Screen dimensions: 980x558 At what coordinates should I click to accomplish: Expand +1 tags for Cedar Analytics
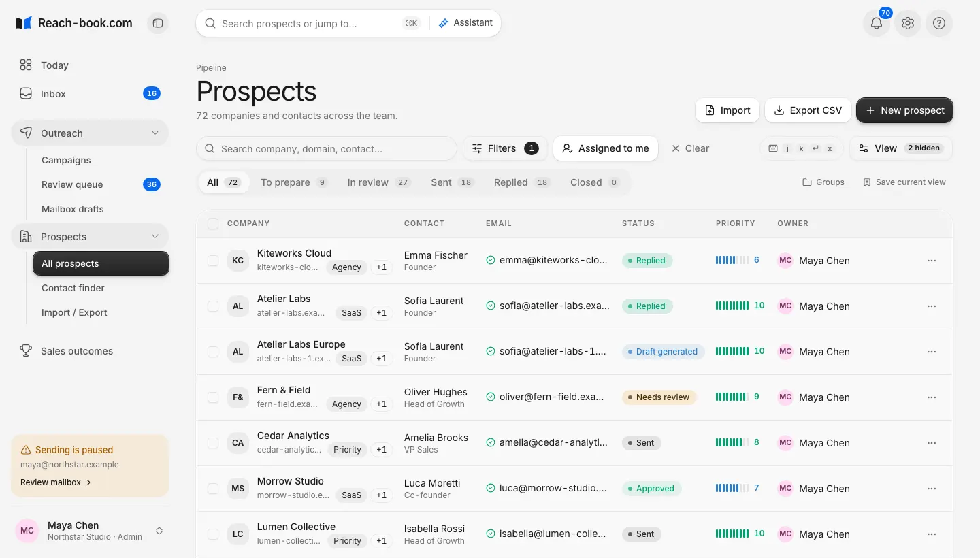click(x=382, y=450)
